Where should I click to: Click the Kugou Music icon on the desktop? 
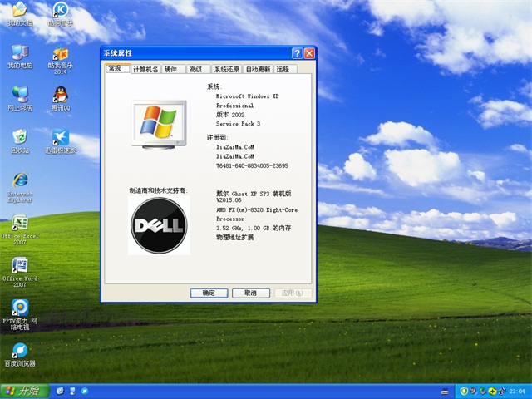(x=60, y=12)
